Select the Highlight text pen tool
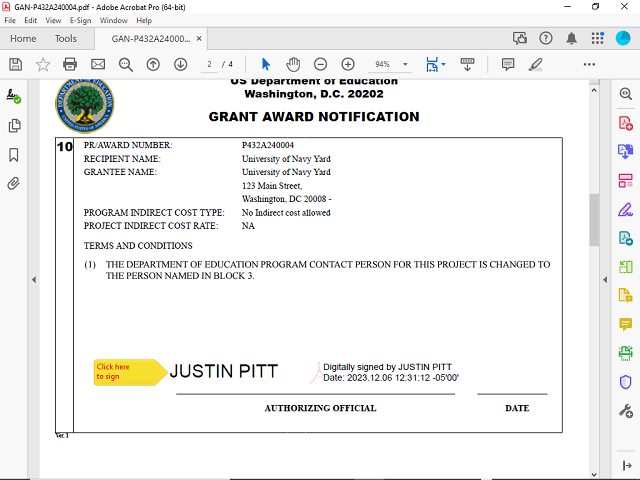This screenshot has height=480, width=640. click(535, 64)
